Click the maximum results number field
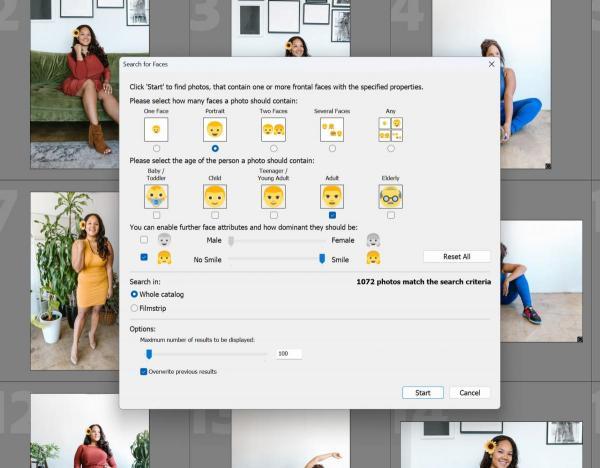 click(x=288, y=354)
